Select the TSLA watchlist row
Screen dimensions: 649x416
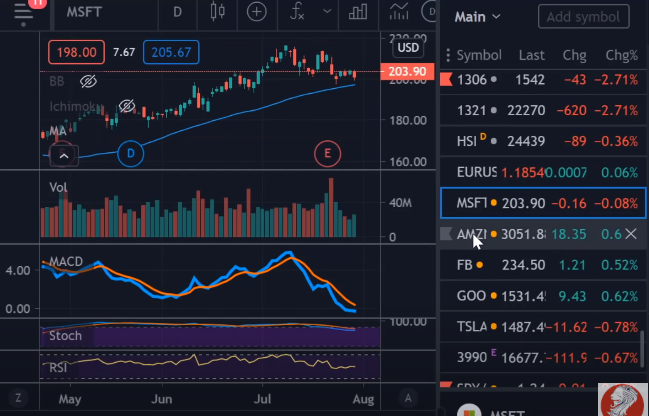(x=543, y=327)
